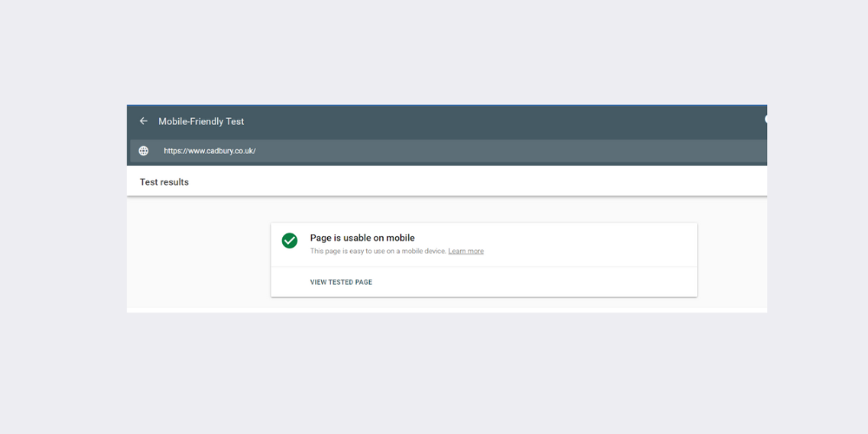The height and width of the screenshot is (434, 868).
Task: Click empty space right of VIEW TESTED PAGE
Action: (538, 282)
